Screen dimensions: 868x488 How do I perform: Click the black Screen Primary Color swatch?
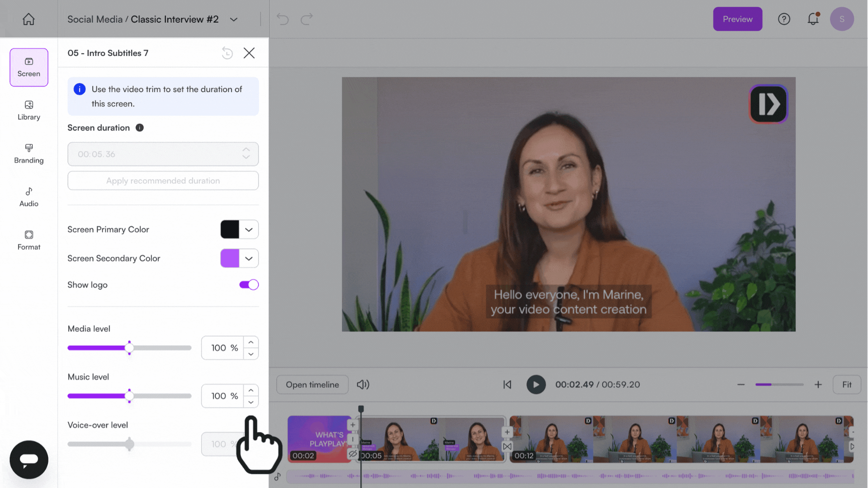[x=230, y=230]
